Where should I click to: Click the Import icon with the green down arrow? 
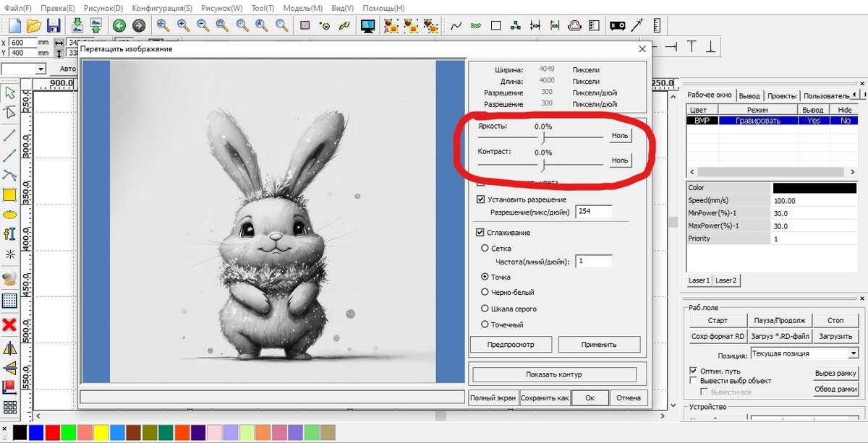(x=77, y=26)
